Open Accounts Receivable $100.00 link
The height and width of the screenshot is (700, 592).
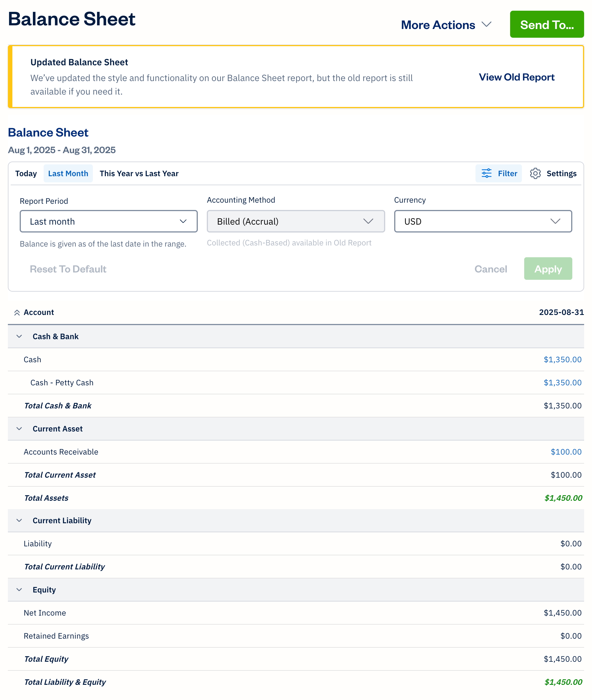click(566, 452)
